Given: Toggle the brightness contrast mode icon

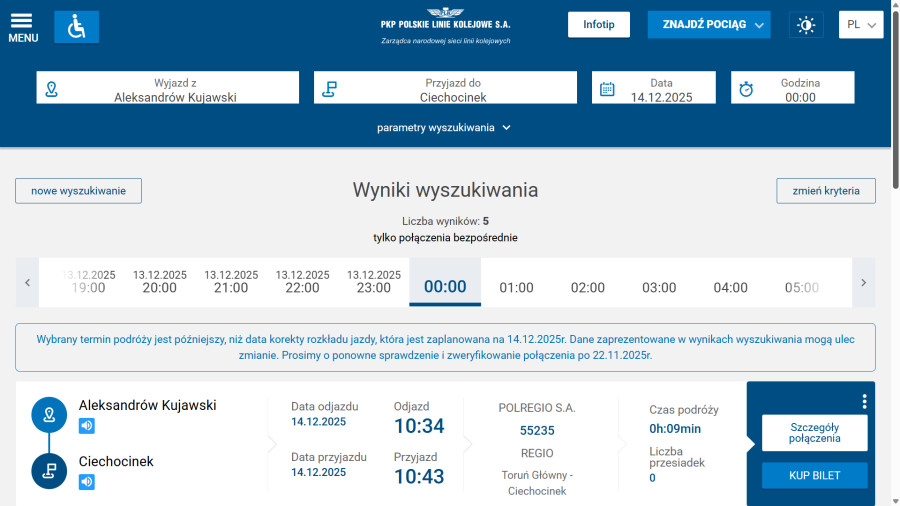Looking at the screenshot, I should pyautogui.click(x=805, y=25).
